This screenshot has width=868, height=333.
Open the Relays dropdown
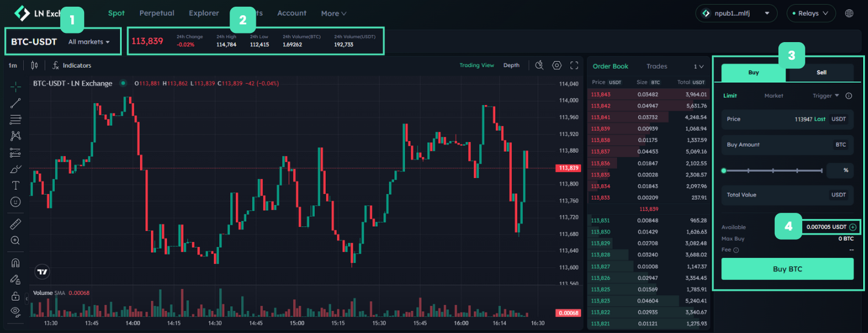812,13
